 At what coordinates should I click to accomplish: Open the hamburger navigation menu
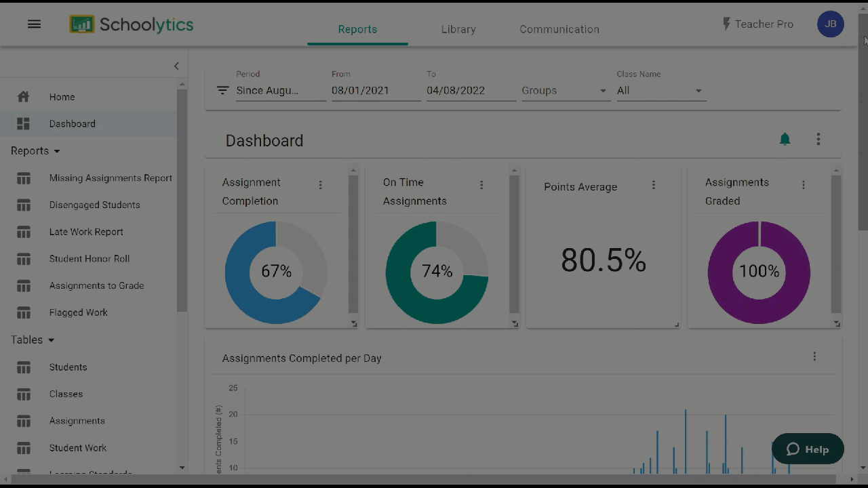[34, 24]
